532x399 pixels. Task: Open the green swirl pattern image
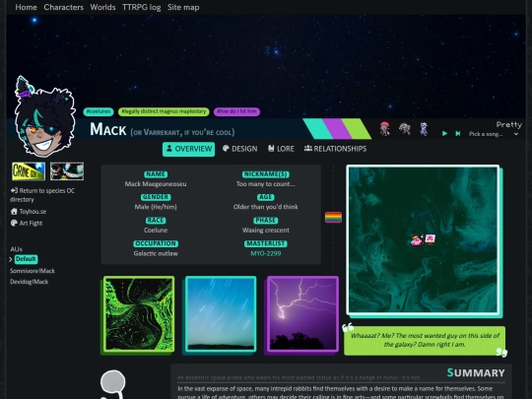pyautogui.click(x=139, y=314)
